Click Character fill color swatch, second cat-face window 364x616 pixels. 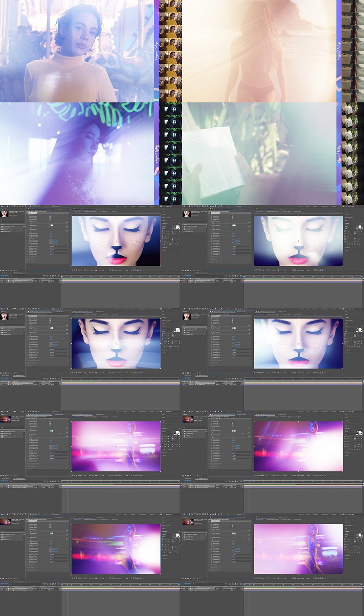pyautogui.click(x=359, y=227)
